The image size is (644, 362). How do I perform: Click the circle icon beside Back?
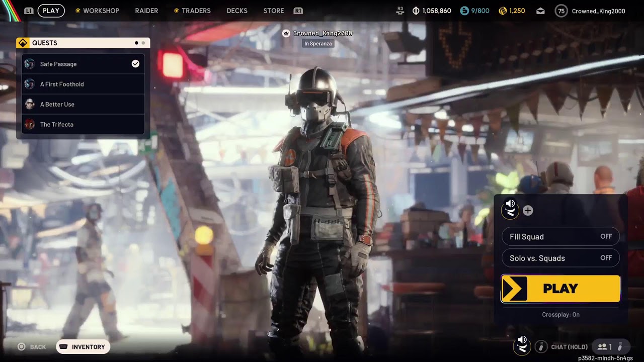(21, 347)
